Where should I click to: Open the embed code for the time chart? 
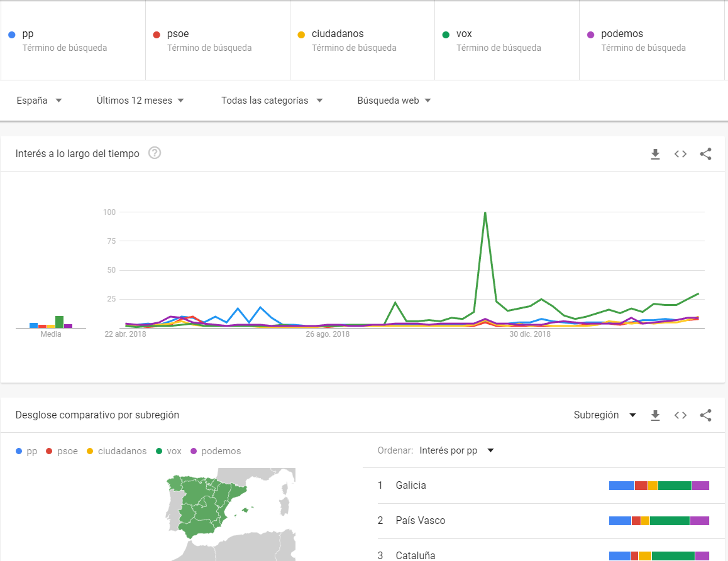[680, 153]
